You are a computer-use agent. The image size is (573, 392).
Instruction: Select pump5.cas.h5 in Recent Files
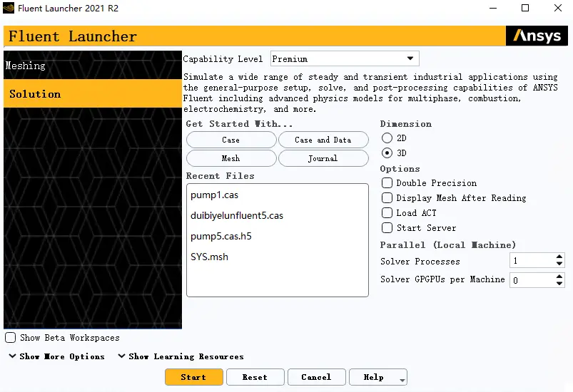click(221, 236)
